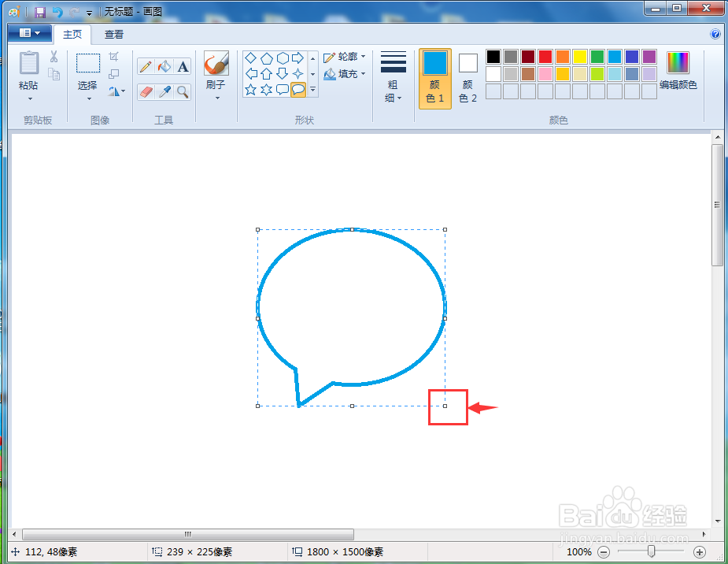Select the hexagon shape
The width and height of the screenshot is (728, 564).
click(x=283, y=58)
